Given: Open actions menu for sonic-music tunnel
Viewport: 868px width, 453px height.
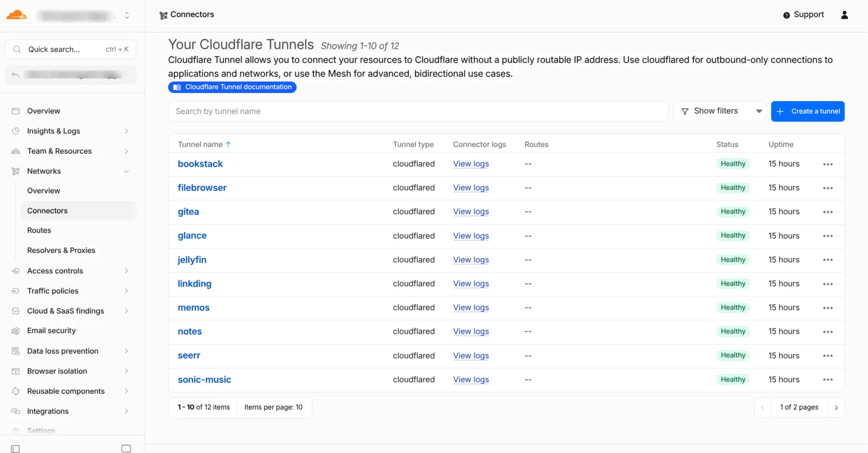Looking at the screenshot, I should coord(828,380).
